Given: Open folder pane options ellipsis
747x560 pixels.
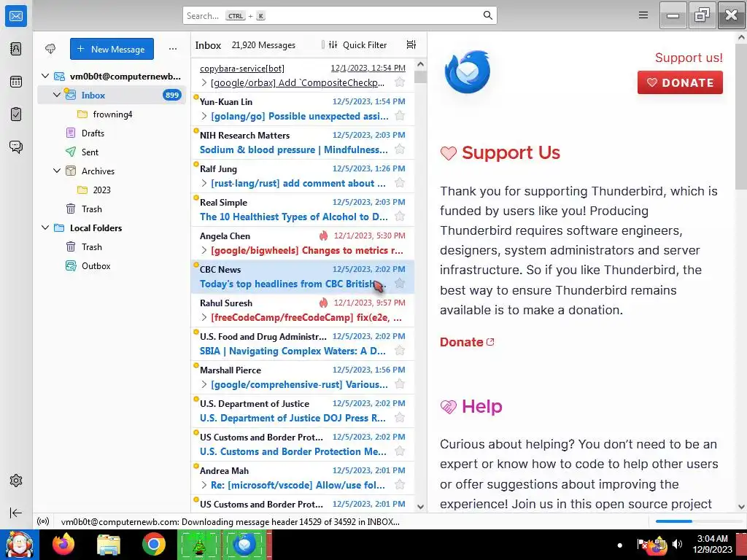Looking at the screenshot, I should click(x=173, y=49).
